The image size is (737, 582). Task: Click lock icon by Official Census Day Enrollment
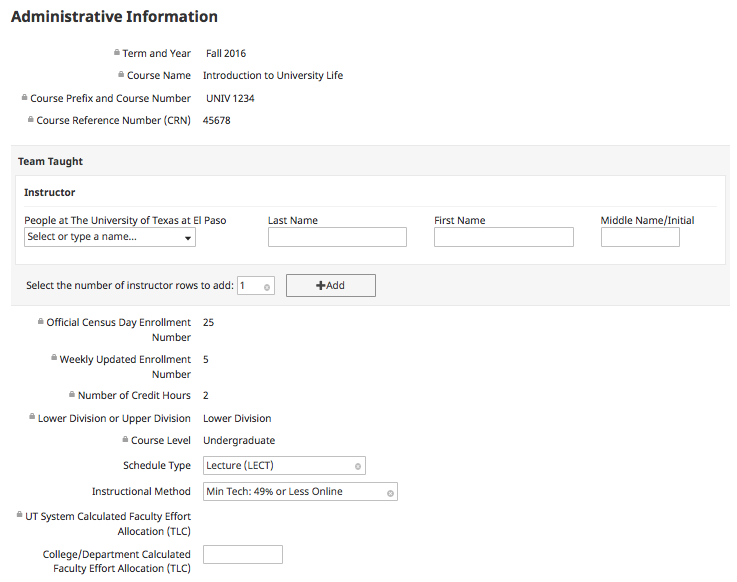coord(41,321)
